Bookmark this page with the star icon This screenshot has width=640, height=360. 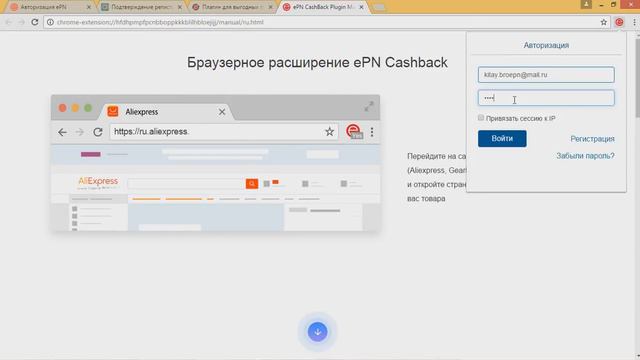(604, 22)
